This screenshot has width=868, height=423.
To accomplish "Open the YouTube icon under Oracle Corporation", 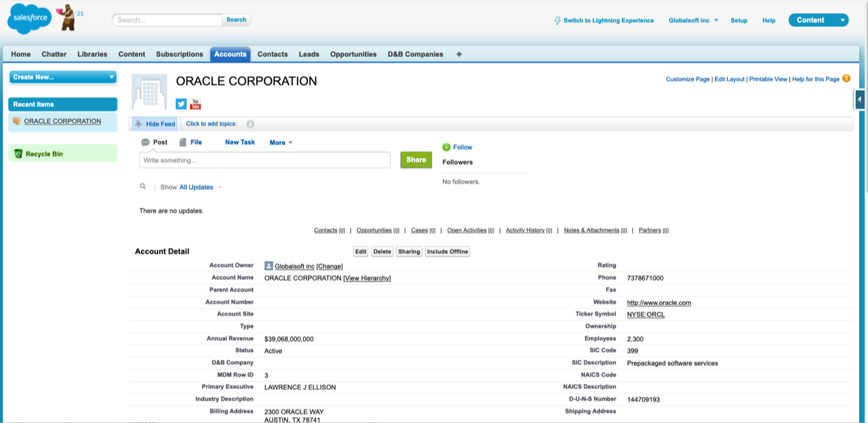I will (x=195, y=104).
